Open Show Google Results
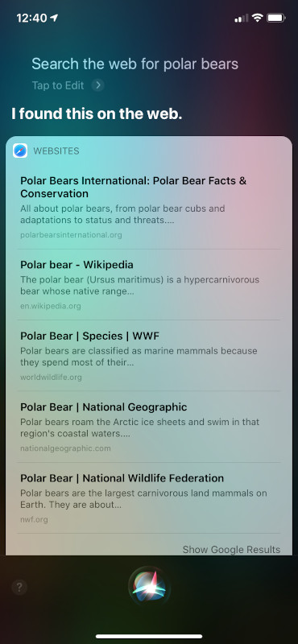The width and height of the screenshot is (298, 644). (x=231, y=550)
